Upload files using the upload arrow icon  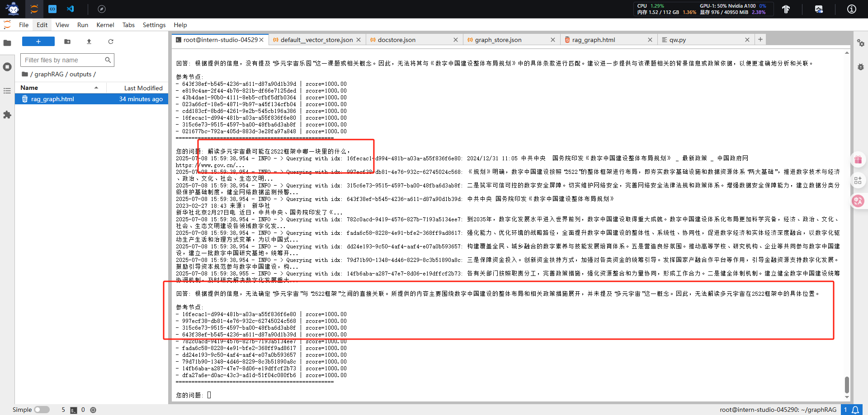click(x=89, y=42)
